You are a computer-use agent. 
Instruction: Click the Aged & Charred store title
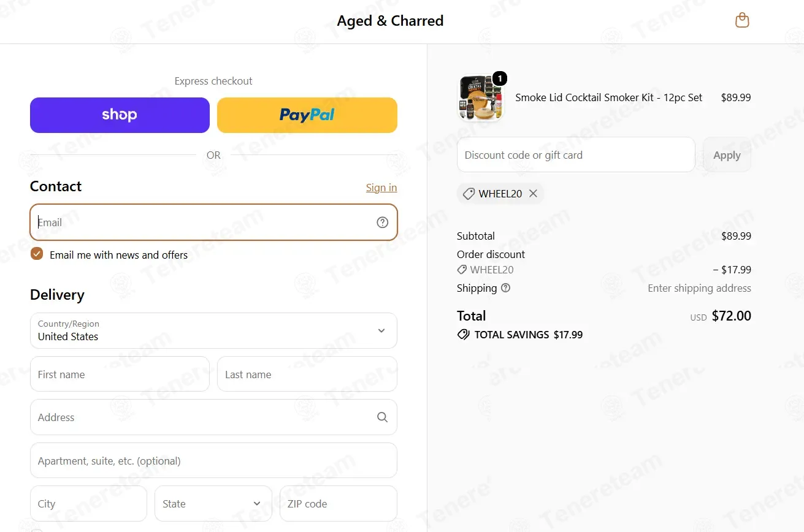[x=390, y=21]
